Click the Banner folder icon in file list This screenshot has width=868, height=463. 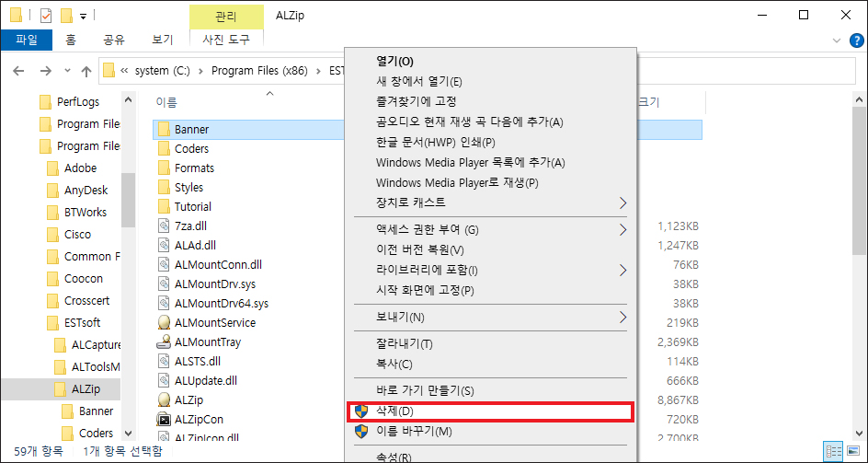(x=164, y=129)
